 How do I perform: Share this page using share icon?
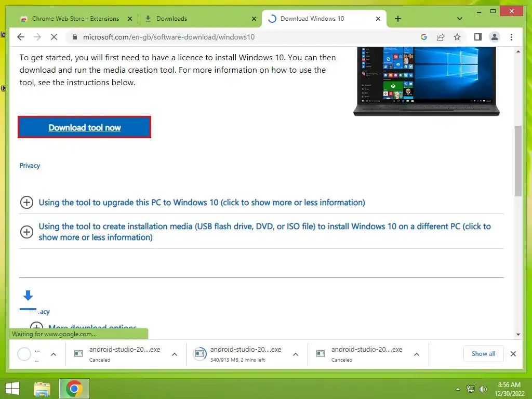(441, 37)
